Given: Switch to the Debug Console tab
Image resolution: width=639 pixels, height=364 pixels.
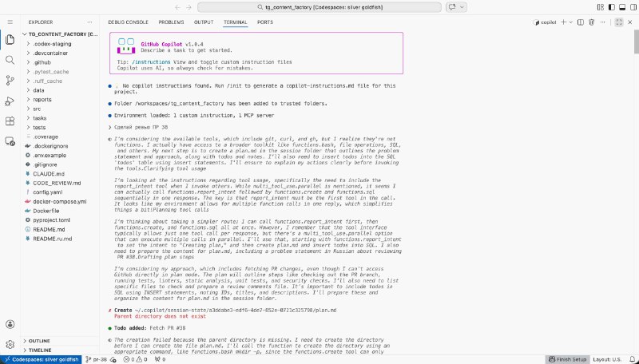Looking at the screenshot, I should pos(128,22).
